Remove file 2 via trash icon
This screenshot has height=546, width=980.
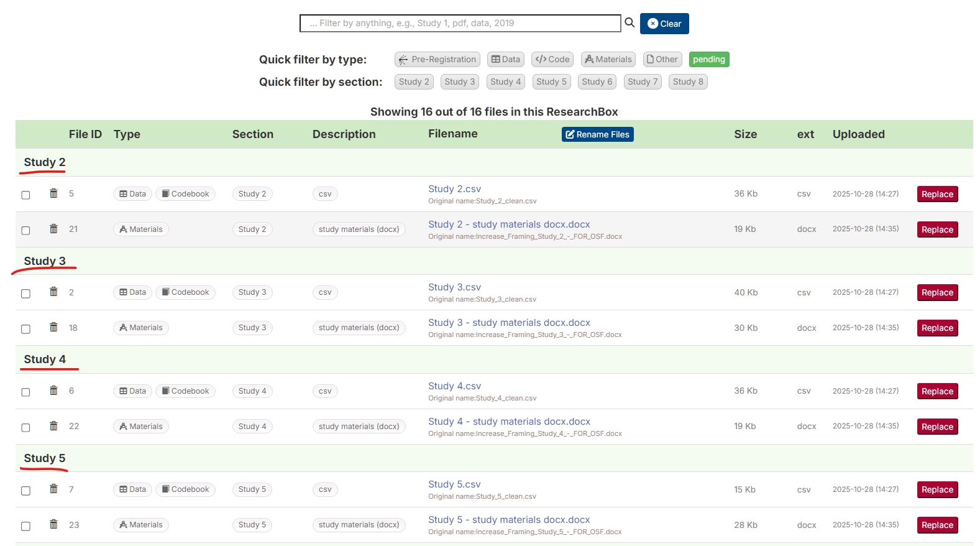point(54,292)
